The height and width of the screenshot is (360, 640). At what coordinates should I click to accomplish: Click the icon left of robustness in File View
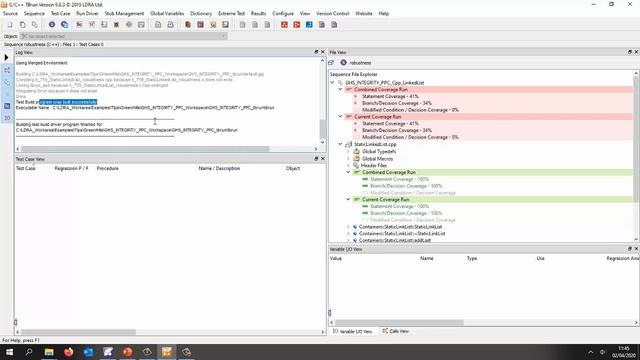331,62
